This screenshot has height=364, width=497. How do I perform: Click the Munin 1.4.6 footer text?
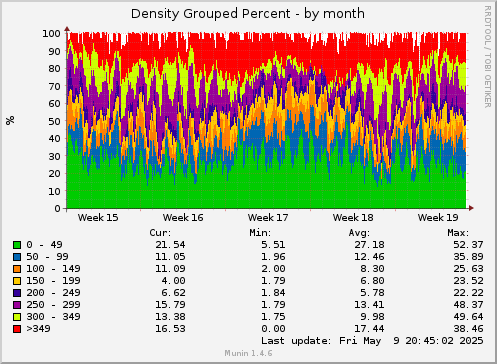click(248, 353)
